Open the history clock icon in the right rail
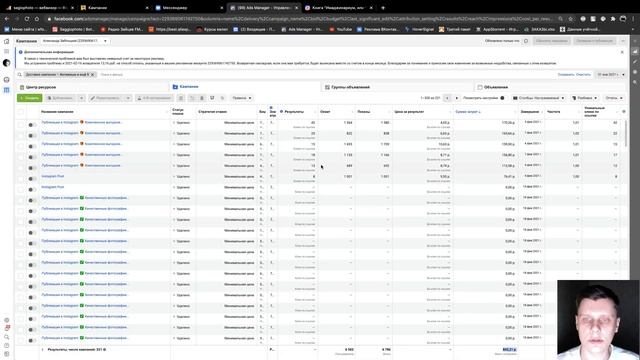This screenshot has height=360, width=640. [635, 72]
